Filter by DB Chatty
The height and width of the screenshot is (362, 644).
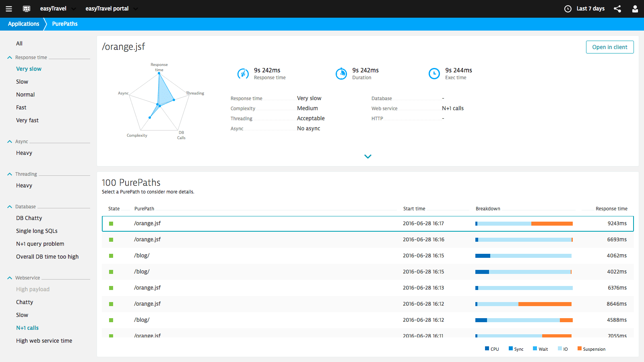coord(29,218)
